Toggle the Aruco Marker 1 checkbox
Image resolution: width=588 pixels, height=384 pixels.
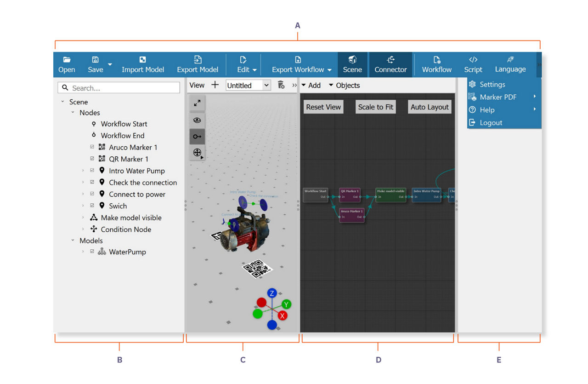point(92,147)
